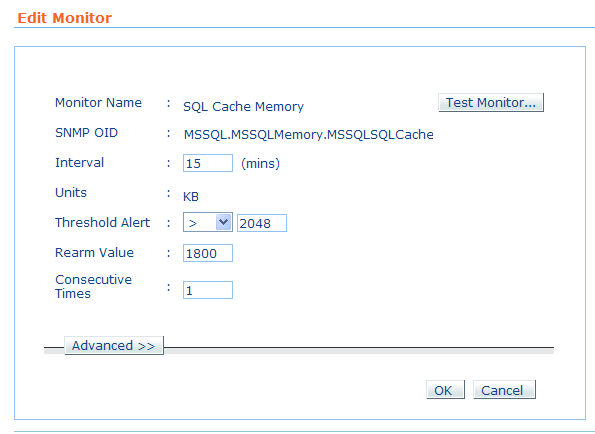Click the dropdown arrow beside the greater-than sign
This screenshot has width=595, height=434.
click(x=224, y=222)
